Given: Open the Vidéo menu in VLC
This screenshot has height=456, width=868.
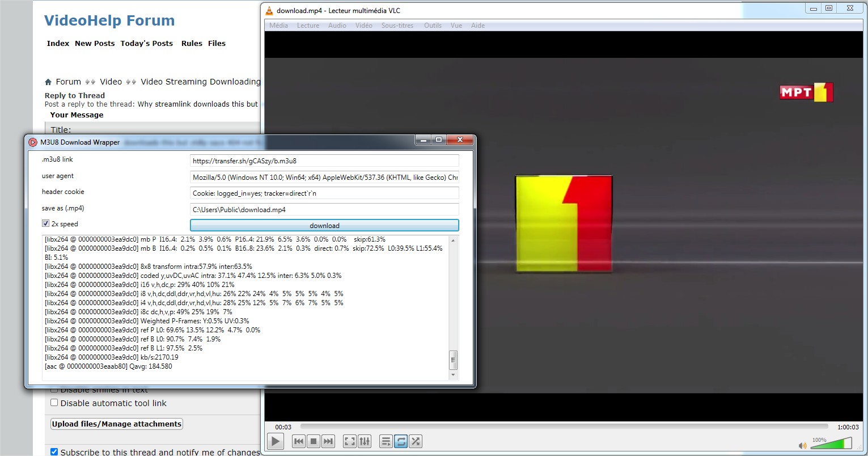Looking at the screenshot, I should point(364,26).
